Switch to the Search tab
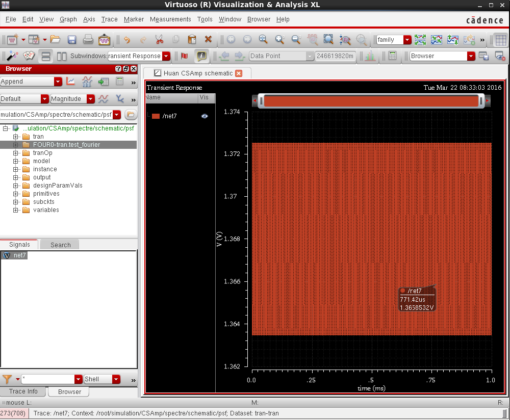The image size is (510, 420). [60, 245]
